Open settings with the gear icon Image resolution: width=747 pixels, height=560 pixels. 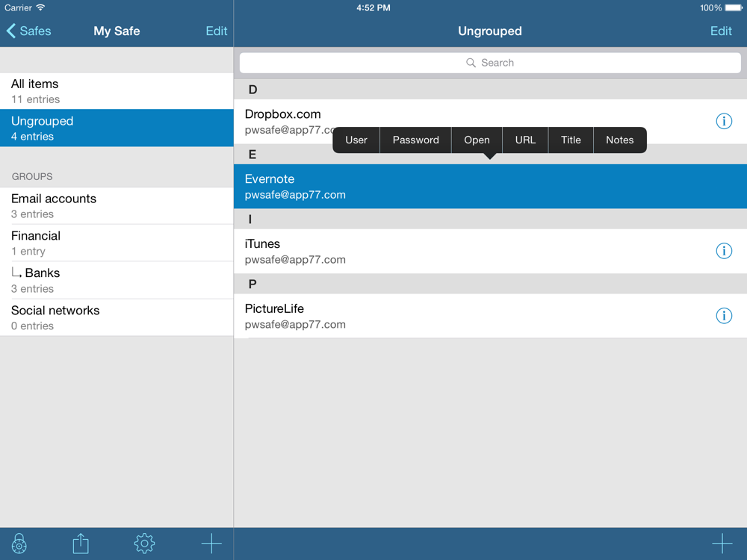(144, 544)
